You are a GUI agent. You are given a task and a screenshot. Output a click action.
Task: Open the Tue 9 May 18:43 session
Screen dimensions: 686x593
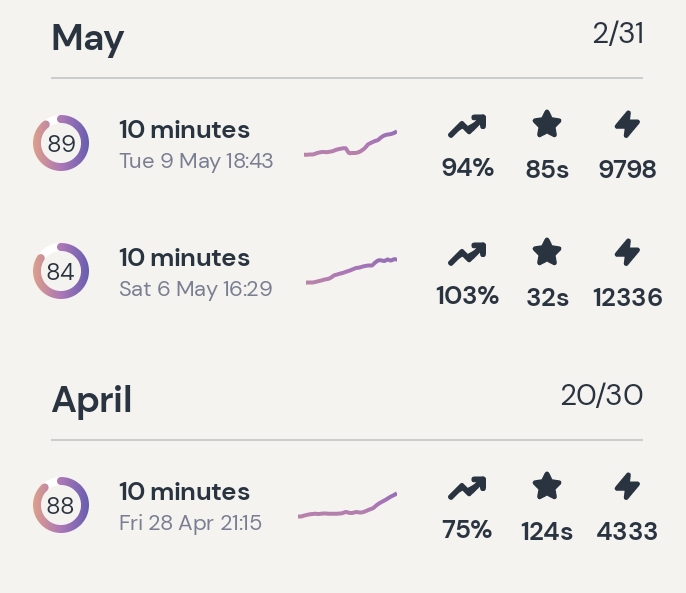[195, 144]
